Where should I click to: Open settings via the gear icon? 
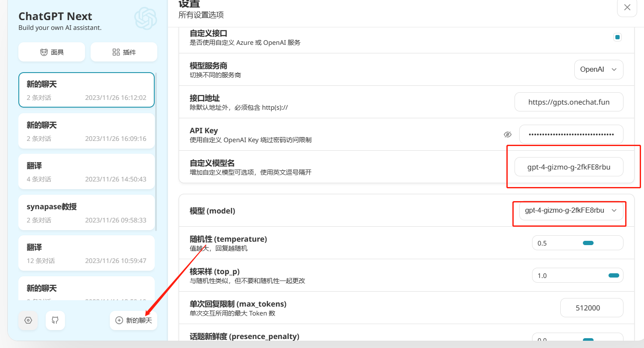[28, 320]
